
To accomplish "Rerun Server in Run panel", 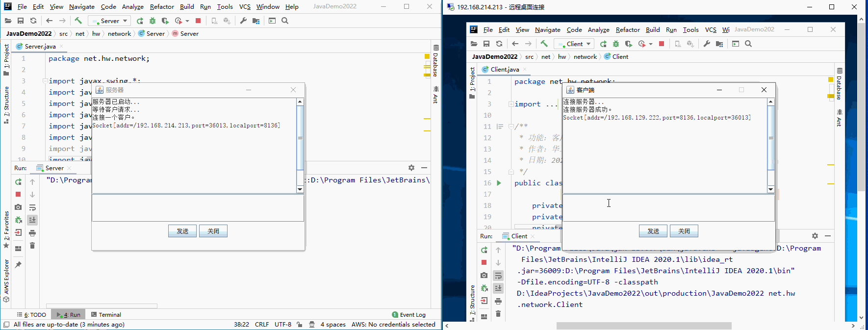I will (x=18, y=182).
